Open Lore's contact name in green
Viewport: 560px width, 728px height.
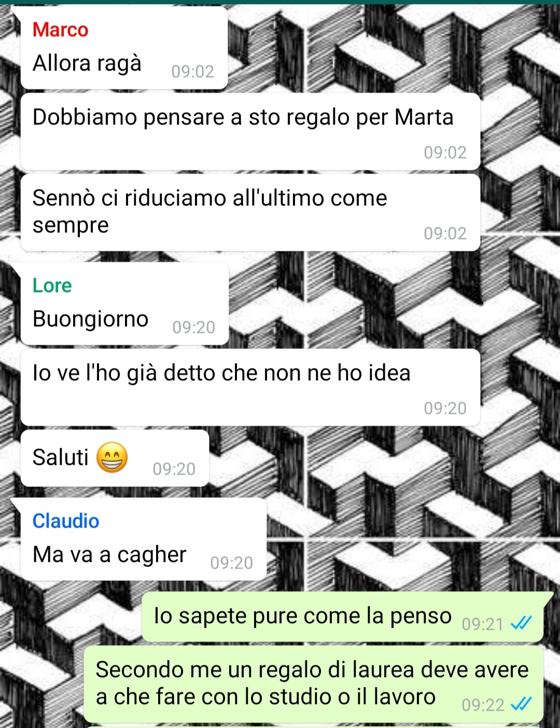point(52,285)
